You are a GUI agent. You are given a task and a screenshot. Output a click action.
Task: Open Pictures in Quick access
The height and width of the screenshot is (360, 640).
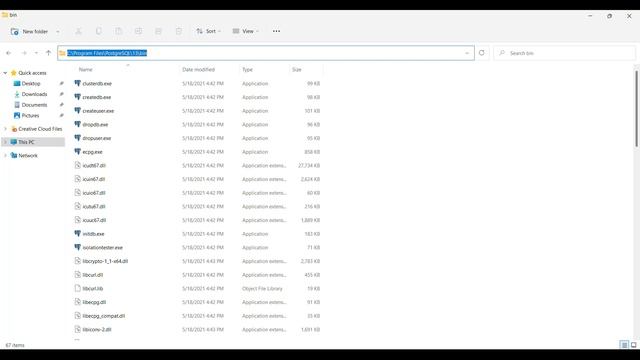point(30,116)
